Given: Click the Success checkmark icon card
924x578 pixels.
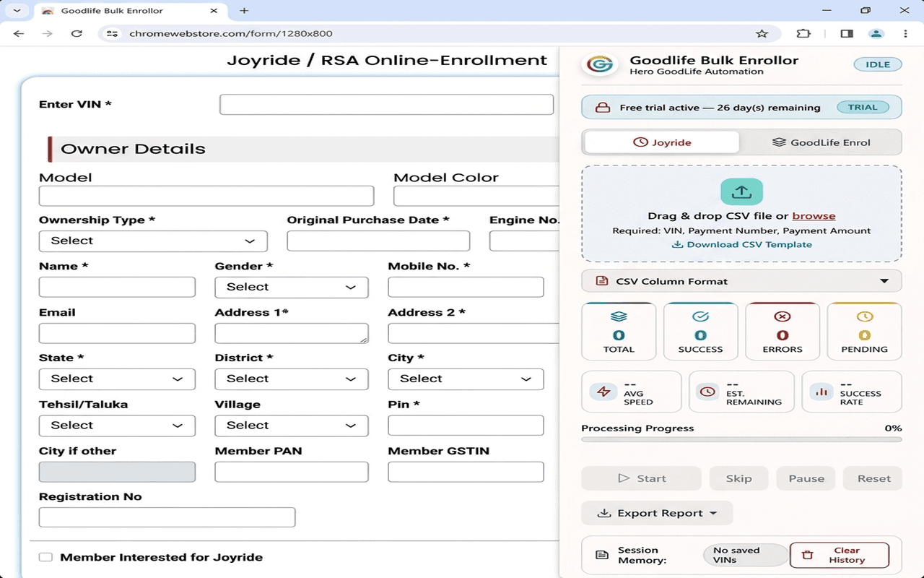Looking at the screenshot, I should 700,332.
